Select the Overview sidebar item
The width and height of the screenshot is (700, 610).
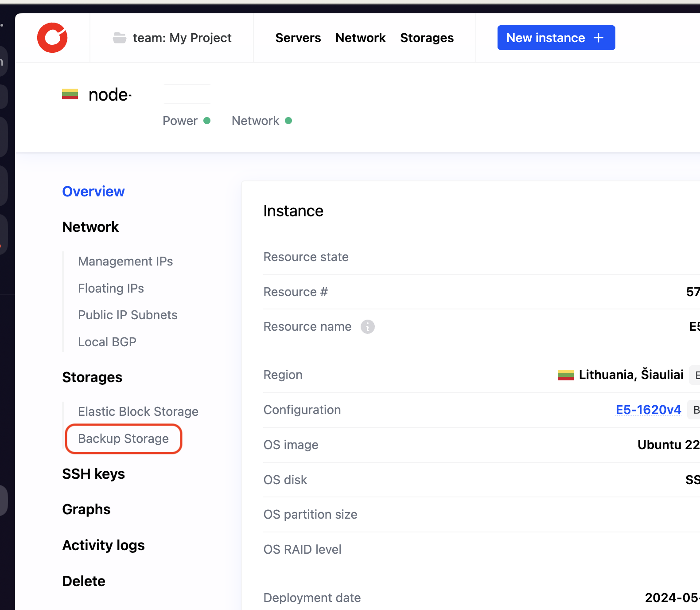pyautogui.click(x=93, y=192)
